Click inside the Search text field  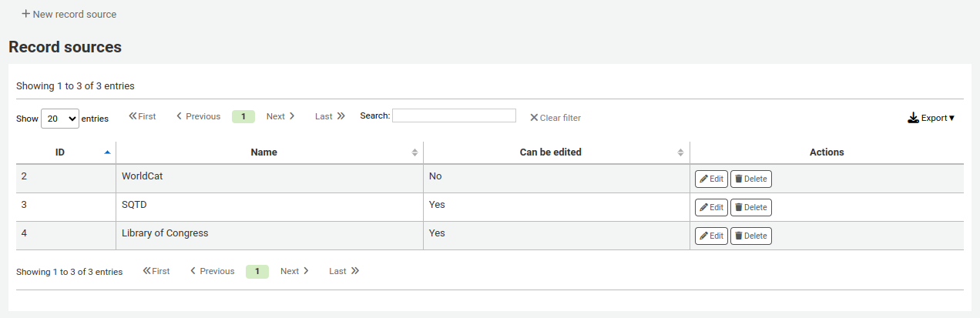(454, 115)
